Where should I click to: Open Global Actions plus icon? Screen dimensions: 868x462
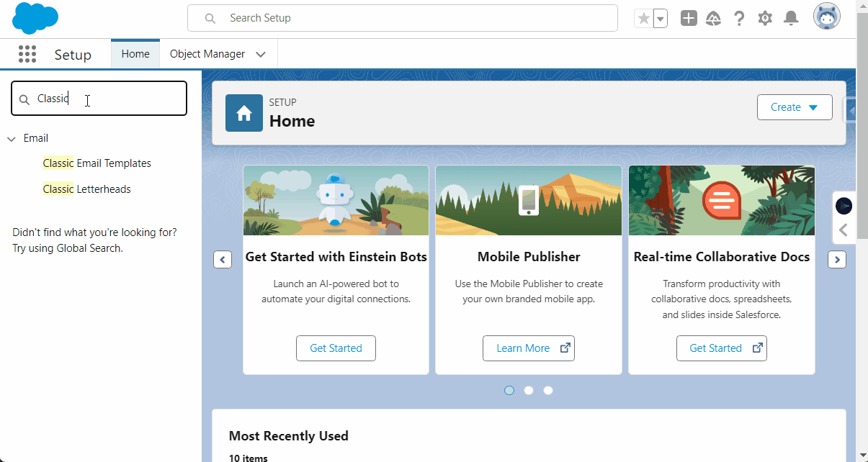(x=689, y=19)
